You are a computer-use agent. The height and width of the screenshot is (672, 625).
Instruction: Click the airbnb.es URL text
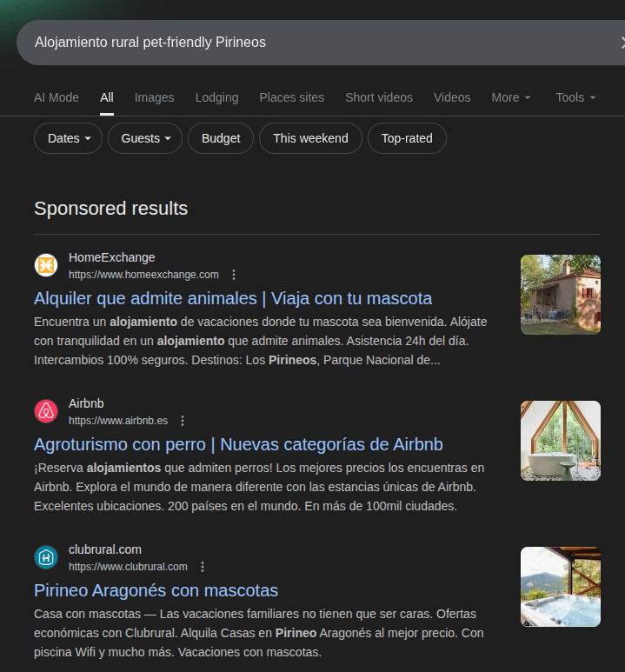[x=118, y=421]
